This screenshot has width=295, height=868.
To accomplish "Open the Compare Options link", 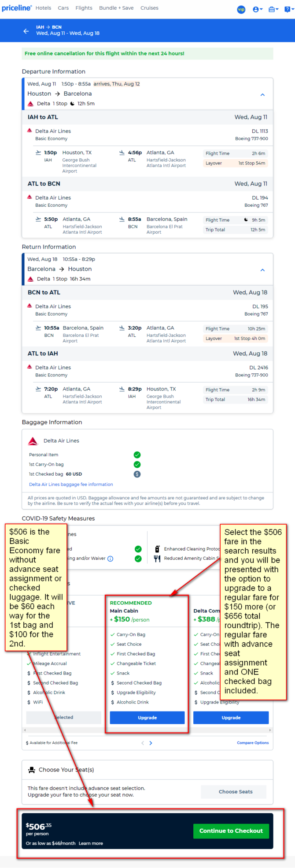I will [253, 743].
